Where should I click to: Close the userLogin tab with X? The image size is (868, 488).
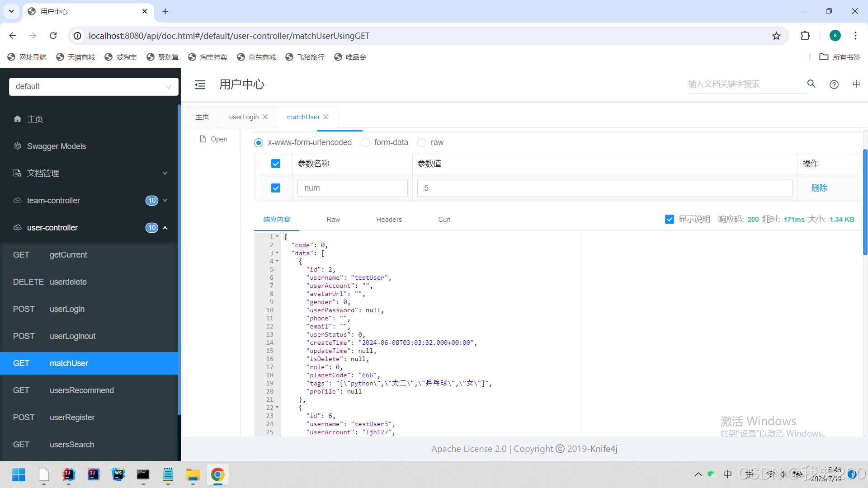(265, 117)
